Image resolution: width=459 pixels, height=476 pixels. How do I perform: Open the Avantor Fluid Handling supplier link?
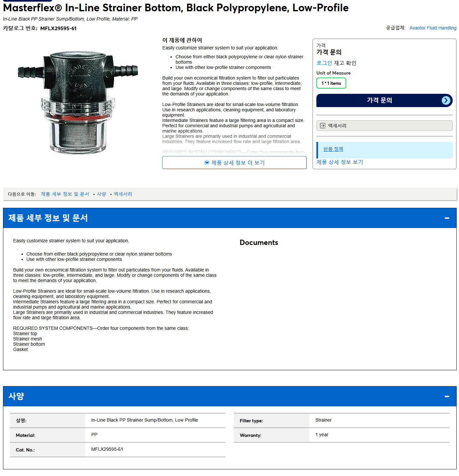[x=433, y=28]
